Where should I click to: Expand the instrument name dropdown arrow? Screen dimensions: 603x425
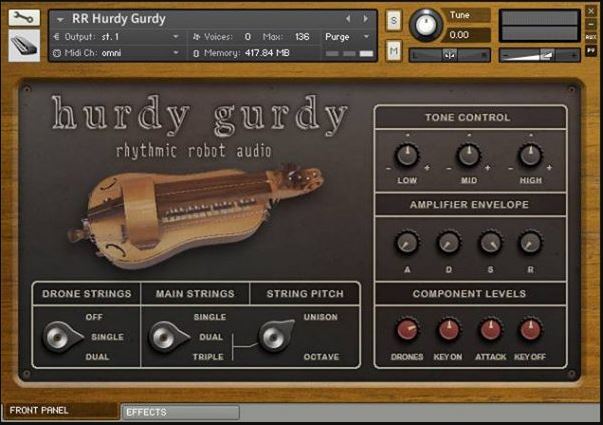point(60,19)
